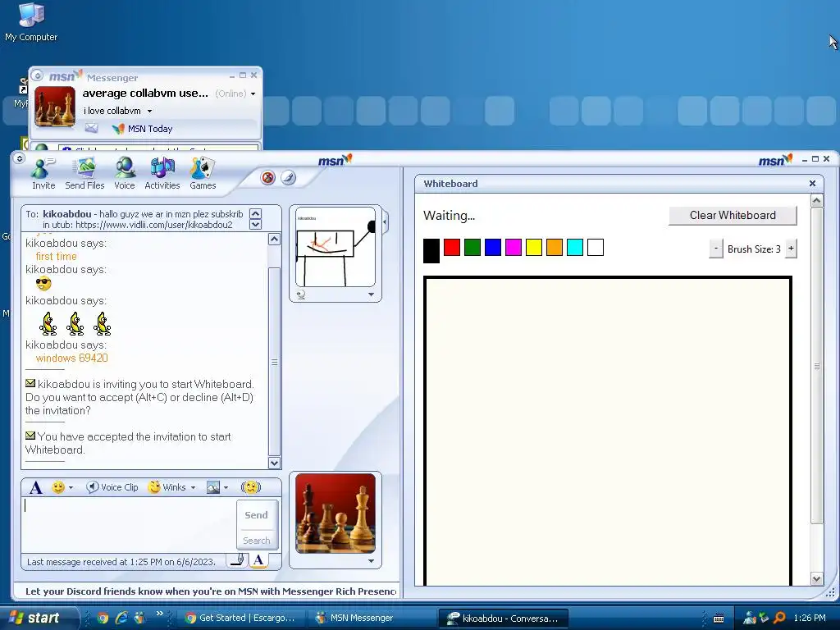
Task: Record a Voice Clip
Action: point(112,487)
